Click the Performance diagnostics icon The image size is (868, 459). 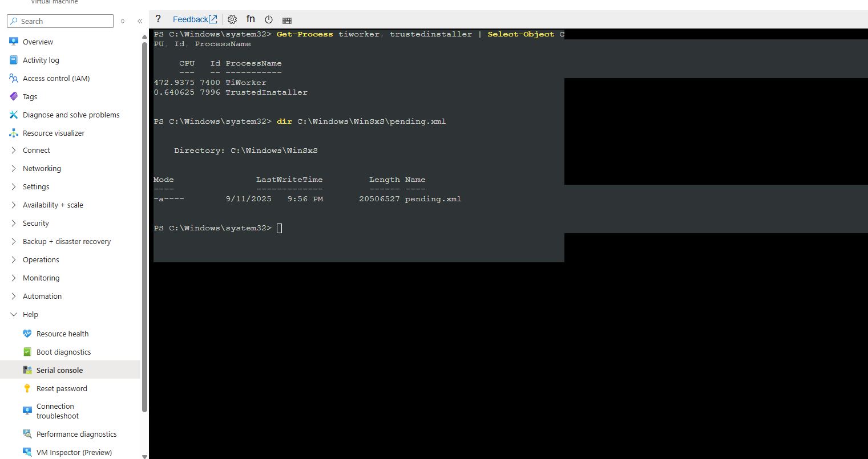(27, 434)
